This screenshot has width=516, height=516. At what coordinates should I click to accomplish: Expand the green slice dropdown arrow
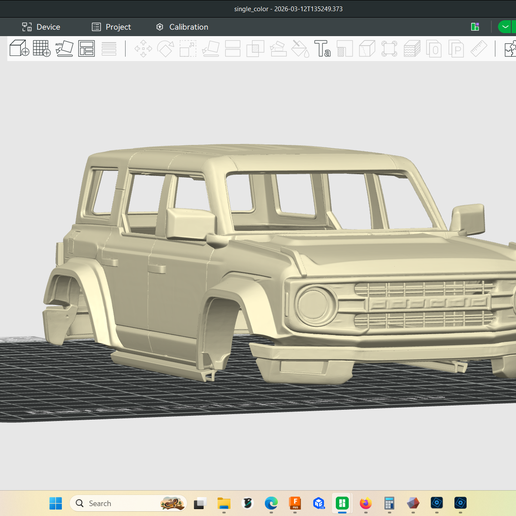(506, 27)
